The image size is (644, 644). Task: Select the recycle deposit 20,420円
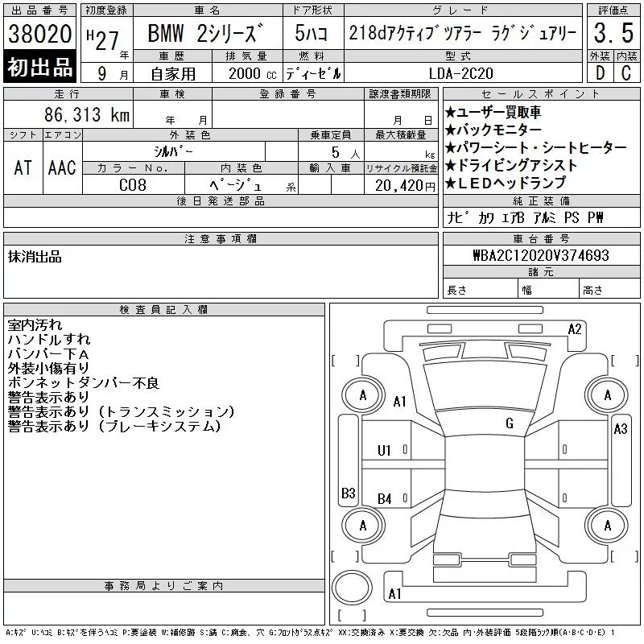click(405, 186)
